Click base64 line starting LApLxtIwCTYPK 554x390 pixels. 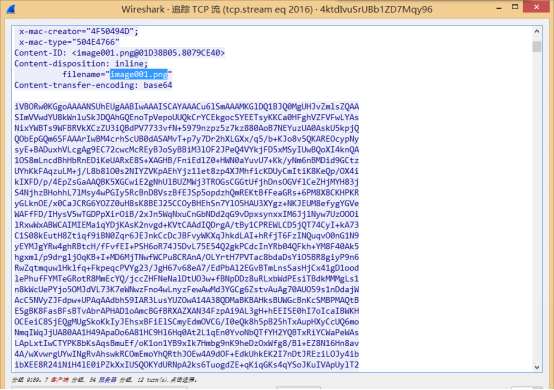pos(187,343)
